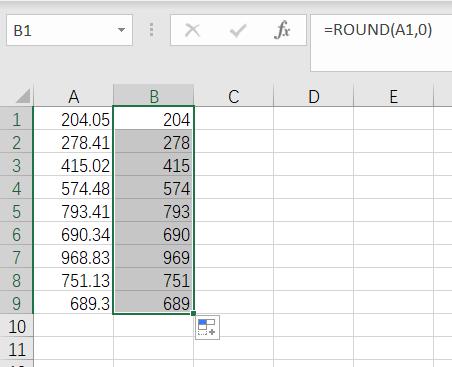452x367 pixels.
Task: Select row 2 header
Action: pyautogui.click(x=16, y=142)
